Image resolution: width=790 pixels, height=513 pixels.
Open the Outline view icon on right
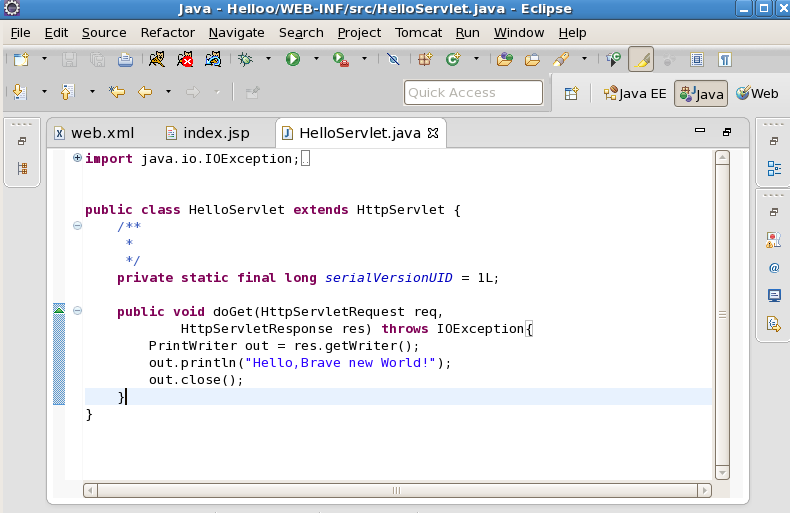[774, 168]
